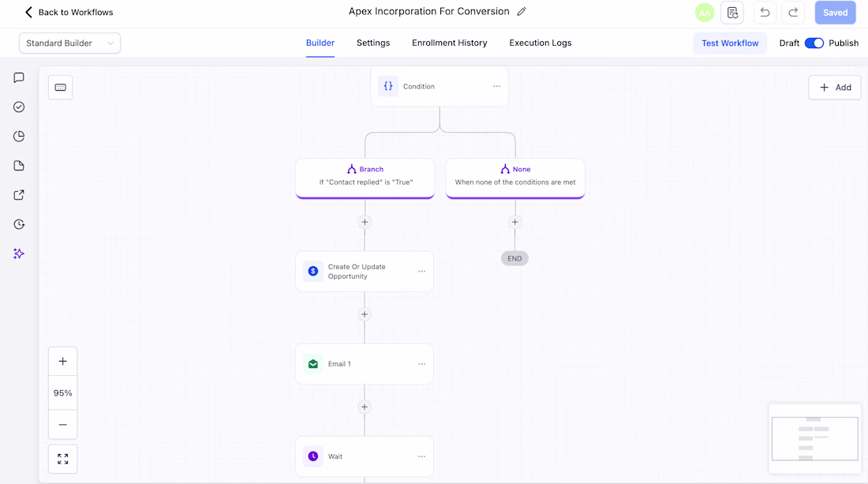
Task: Fit workflow to screen with expand icon
Action: click(x=62, y=459)
